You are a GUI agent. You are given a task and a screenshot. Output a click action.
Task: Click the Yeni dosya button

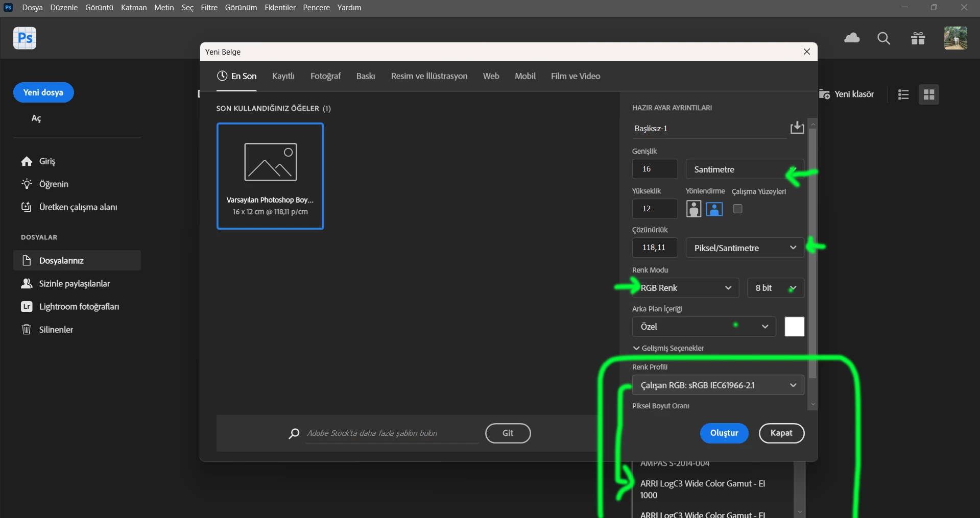(43, 92)
